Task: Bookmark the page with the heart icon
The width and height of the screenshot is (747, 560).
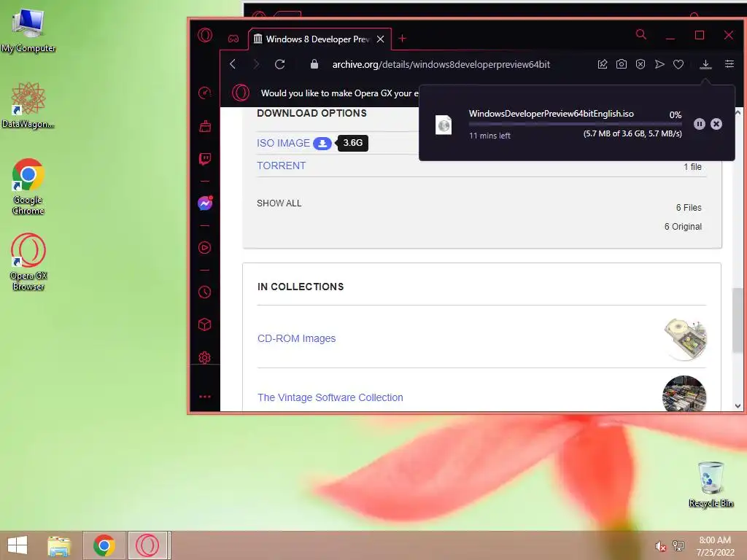Action: [x=678, y=64]
